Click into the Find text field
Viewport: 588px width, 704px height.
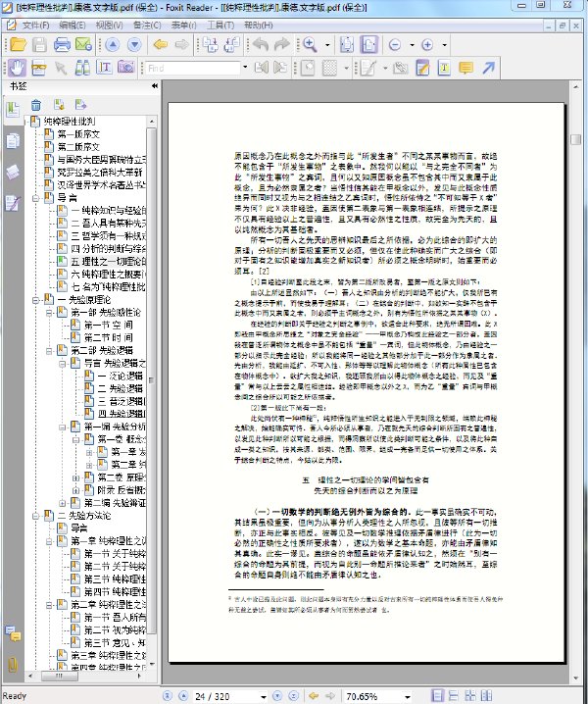tap(193, 68)
